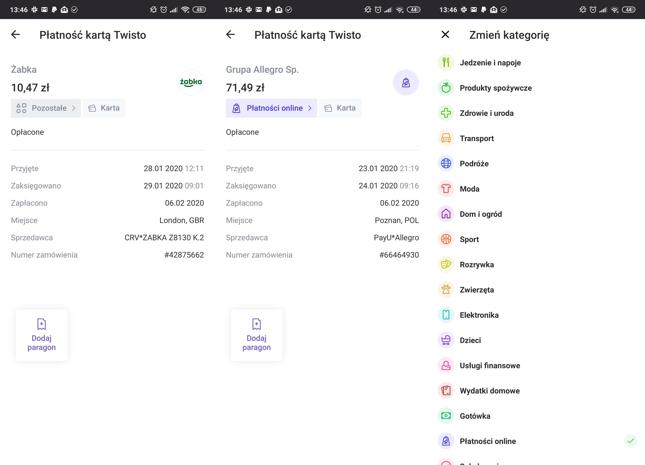Choose Dom i ogród category label

point(480,214)
